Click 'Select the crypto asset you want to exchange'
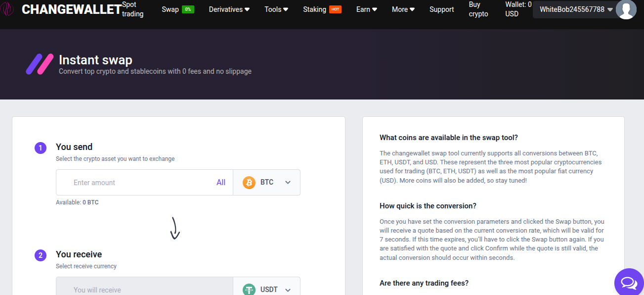 tap(115, 159)
